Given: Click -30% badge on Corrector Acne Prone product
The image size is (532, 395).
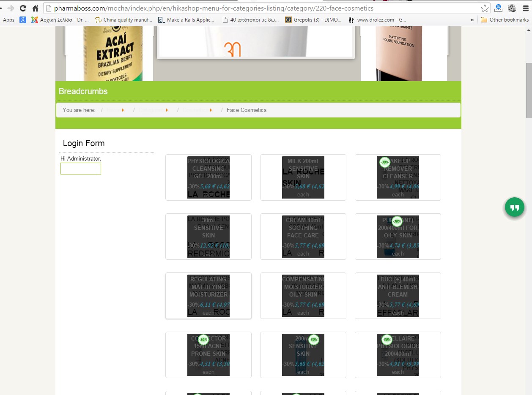Looking at the screenshot, I should click(203, 340).
